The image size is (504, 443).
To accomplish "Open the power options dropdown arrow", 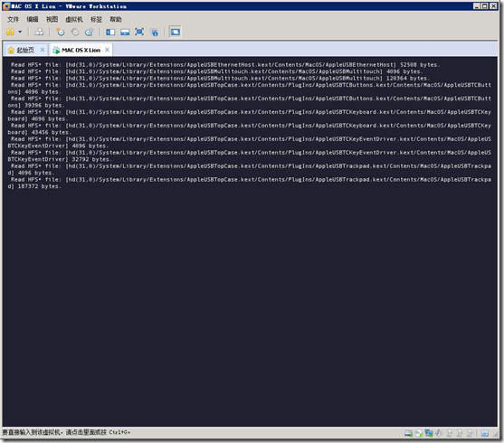I will [20, 32].
